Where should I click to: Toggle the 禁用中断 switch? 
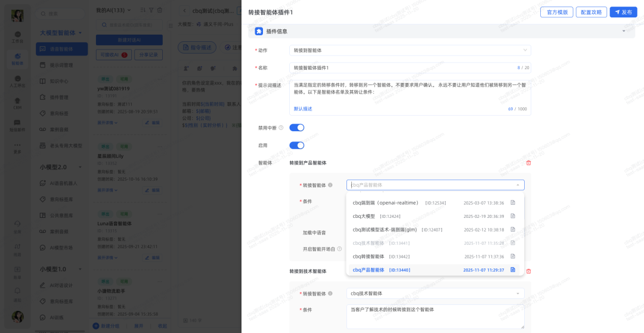click(x=296, y=128)
